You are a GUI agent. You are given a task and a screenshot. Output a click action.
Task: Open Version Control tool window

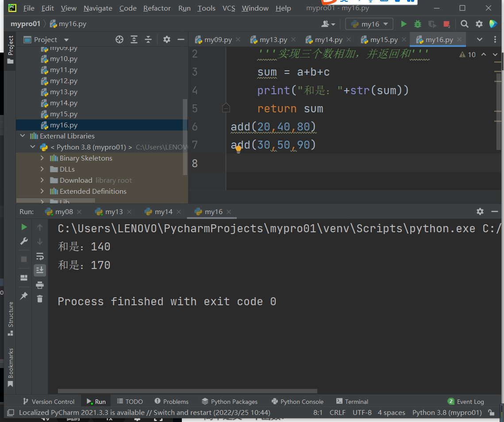(49, 401)
